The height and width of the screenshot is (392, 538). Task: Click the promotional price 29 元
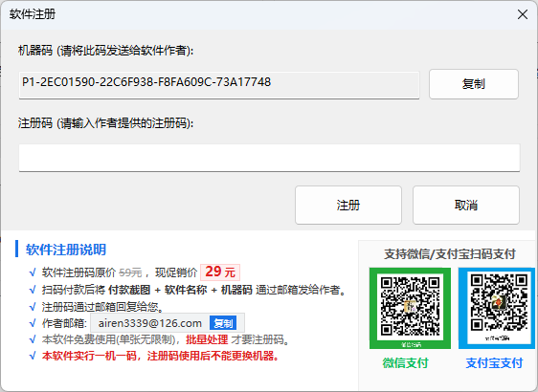coord(220,272)
